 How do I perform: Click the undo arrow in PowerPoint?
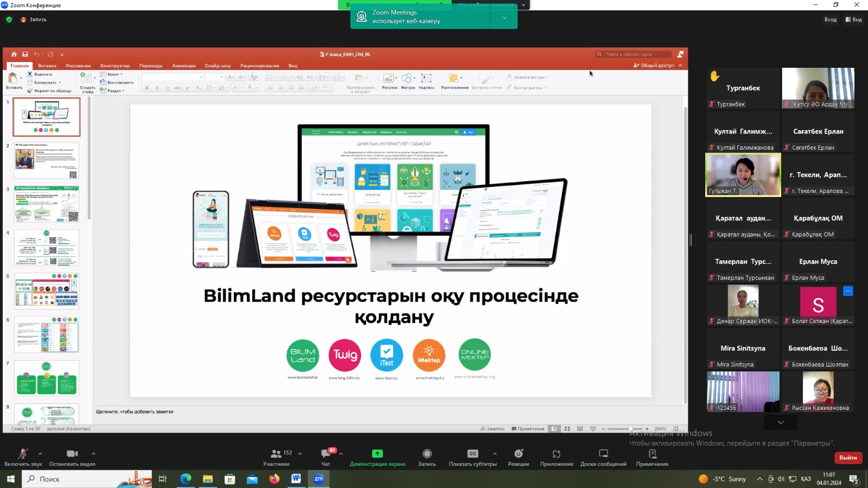tap(36, 54)
